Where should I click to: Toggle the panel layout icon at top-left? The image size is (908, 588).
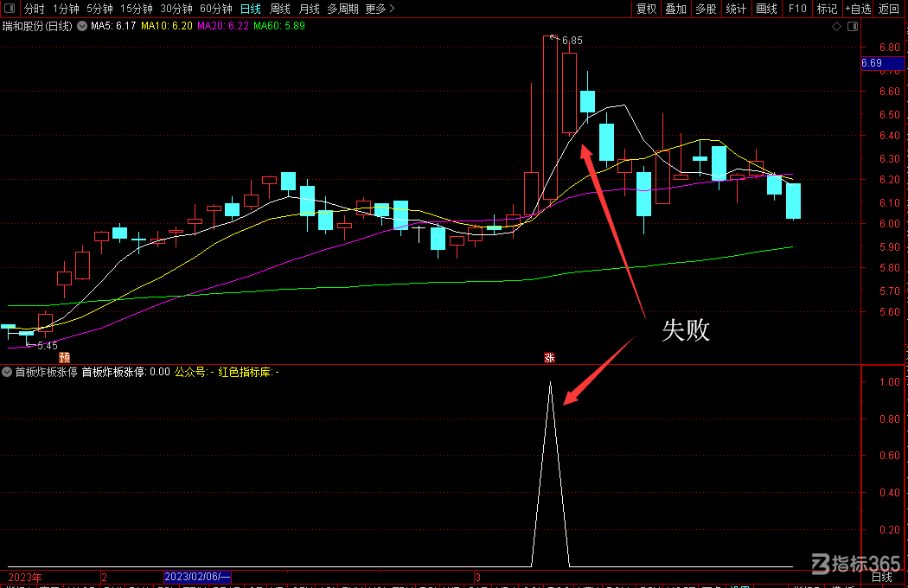(x=10, y=8)
